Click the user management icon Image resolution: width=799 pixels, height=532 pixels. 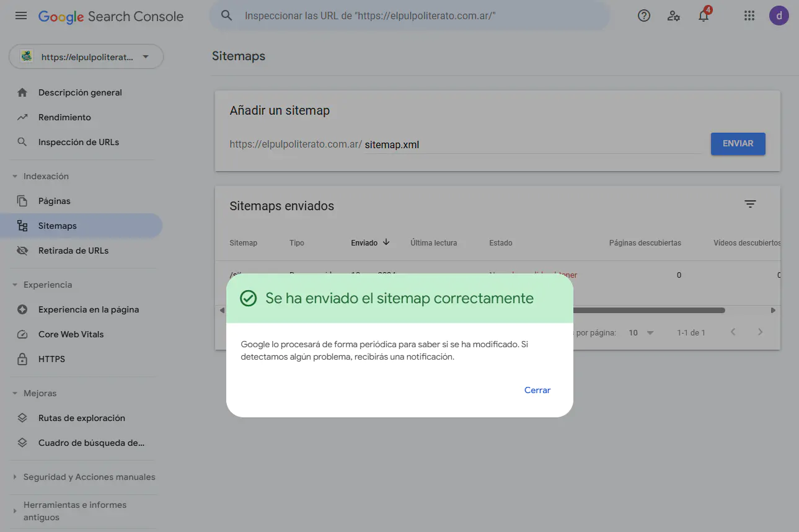click(674, 16)
